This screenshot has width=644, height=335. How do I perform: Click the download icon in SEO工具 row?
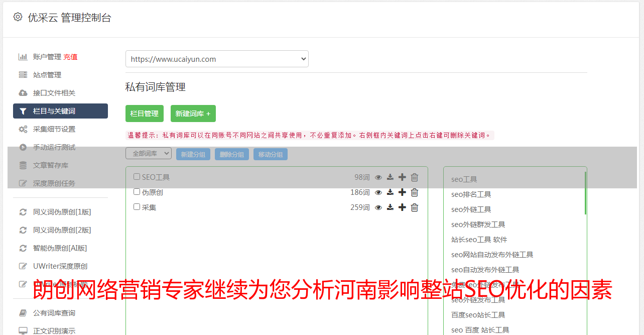(390, 177)
